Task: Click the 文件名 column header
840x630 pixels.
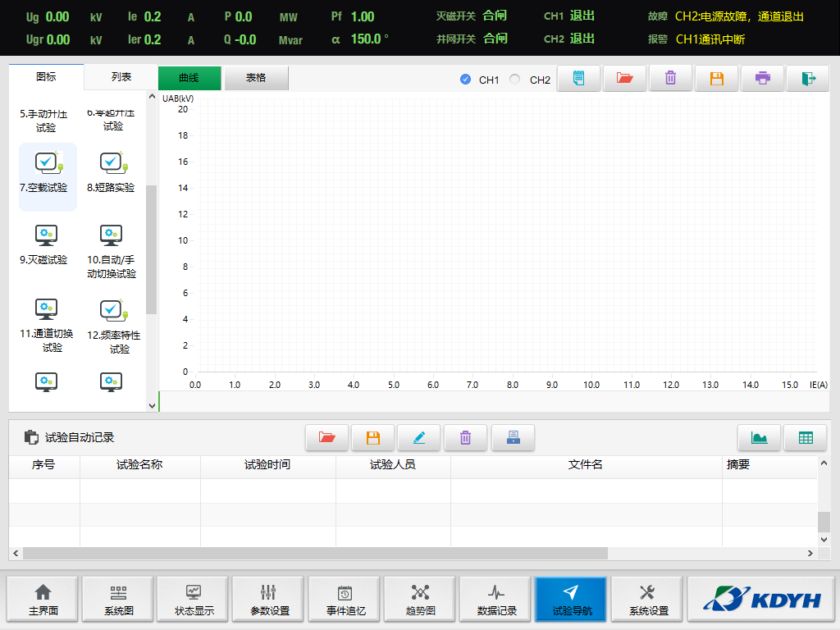Action: tap(586, 465)
